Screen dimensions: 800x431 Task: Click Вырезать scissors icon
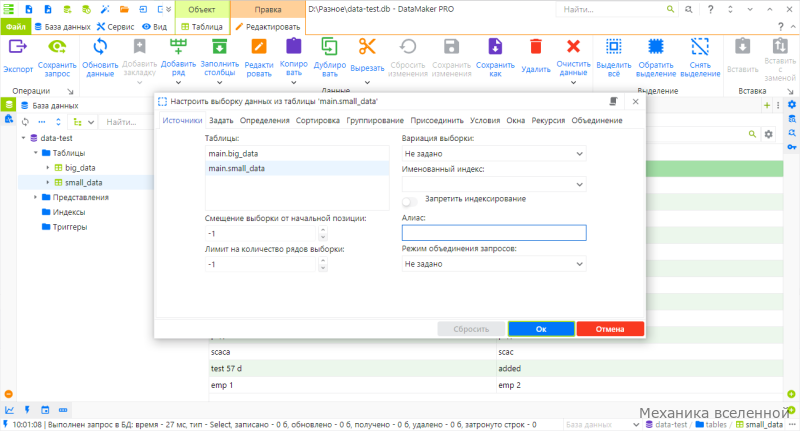click(x=367, y=47)
